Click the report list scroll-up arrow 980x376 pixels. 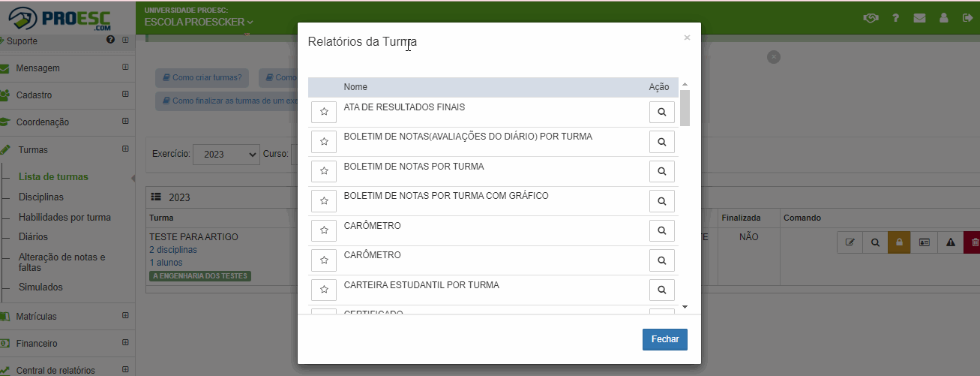pos(685,84)
